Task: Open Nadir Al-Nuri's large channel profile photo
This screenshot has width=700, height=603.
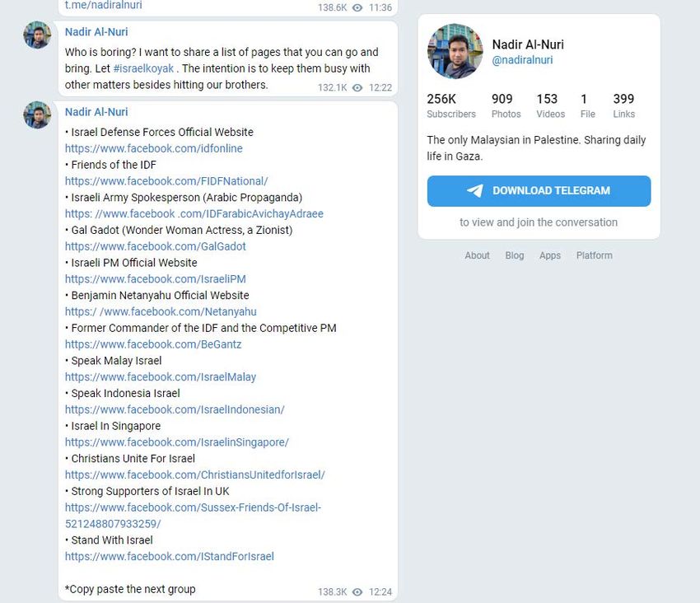Action: click(x=455, y=51)
